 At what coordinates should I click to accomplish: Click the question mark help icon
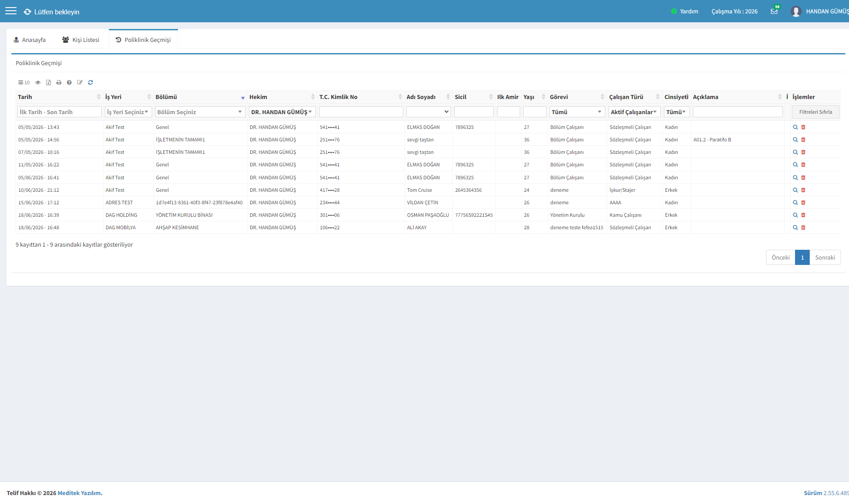coord(69,83)
